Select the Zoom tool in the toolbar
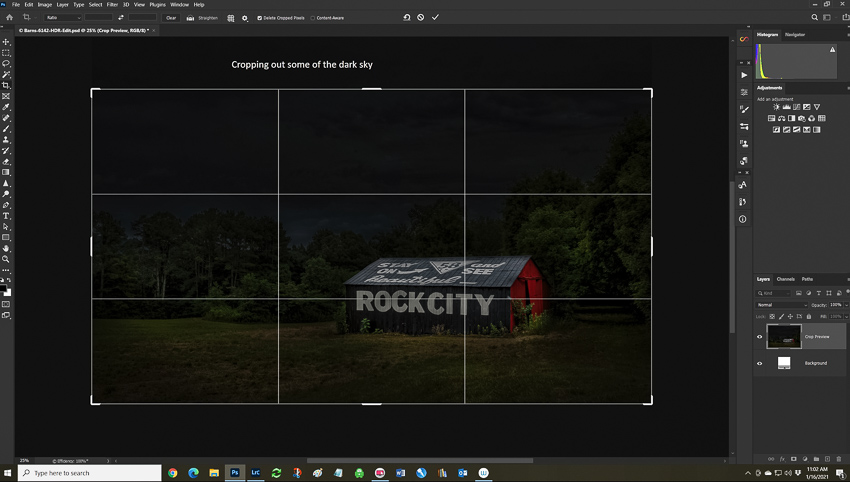Image resolution: width=850 pixels, height=482 pixels. pyautogui.click(x=6, y=259)
